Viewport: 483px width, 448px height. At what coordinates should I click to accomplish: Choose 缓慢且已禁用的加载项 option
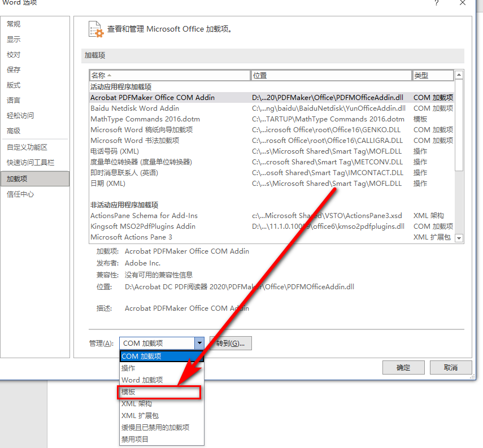coord(162,427)
